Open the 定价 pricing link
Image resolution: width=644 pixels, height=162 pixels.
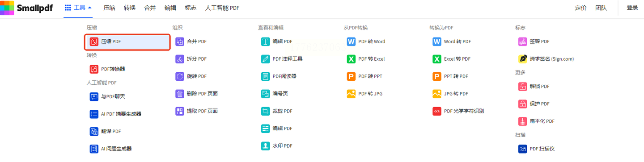tap(580, 8)
